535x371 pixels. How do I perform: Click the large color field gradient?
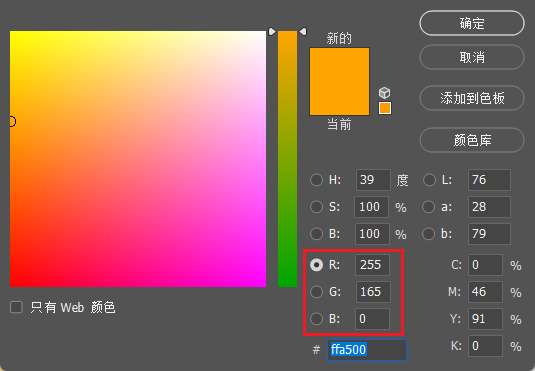[138, 159]
